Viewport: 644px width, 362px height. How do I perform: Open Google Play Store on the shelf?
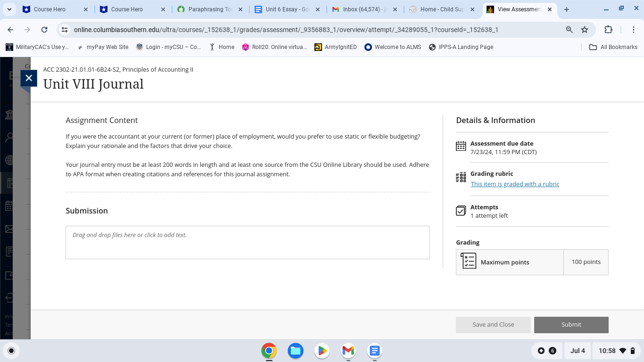(322, 351)
